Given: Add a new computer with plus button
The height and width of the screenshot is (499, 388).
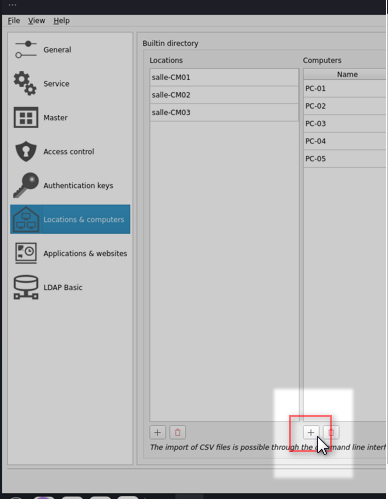Looking at the screenshot, I should [311, 432].
